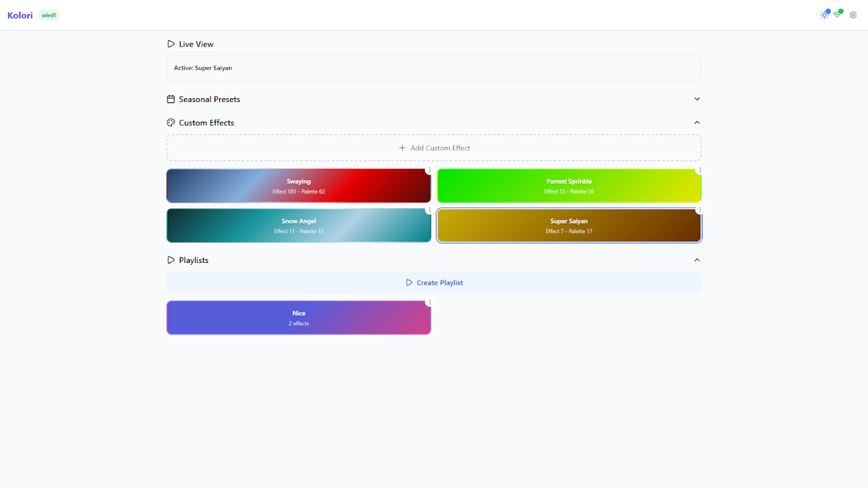868x488 pixels.
Task: Click the 'Active: Super Saiyan' status text
Action: coord(203,68)
